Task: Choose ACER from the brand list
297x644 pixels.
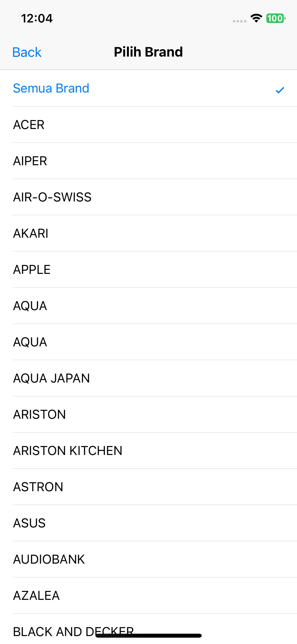Action: (x=148, y=125)
